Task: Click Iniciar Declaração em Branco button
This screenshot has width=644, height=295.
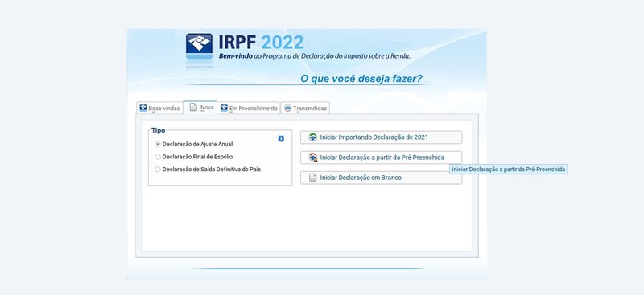Action: click(x=381, y=178)
